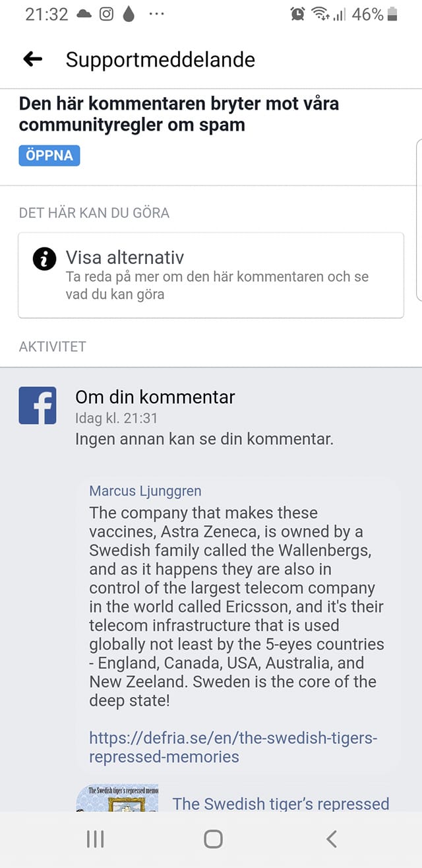
Task: Tap the three-dots notification overflow
Action: click(156, 15)
